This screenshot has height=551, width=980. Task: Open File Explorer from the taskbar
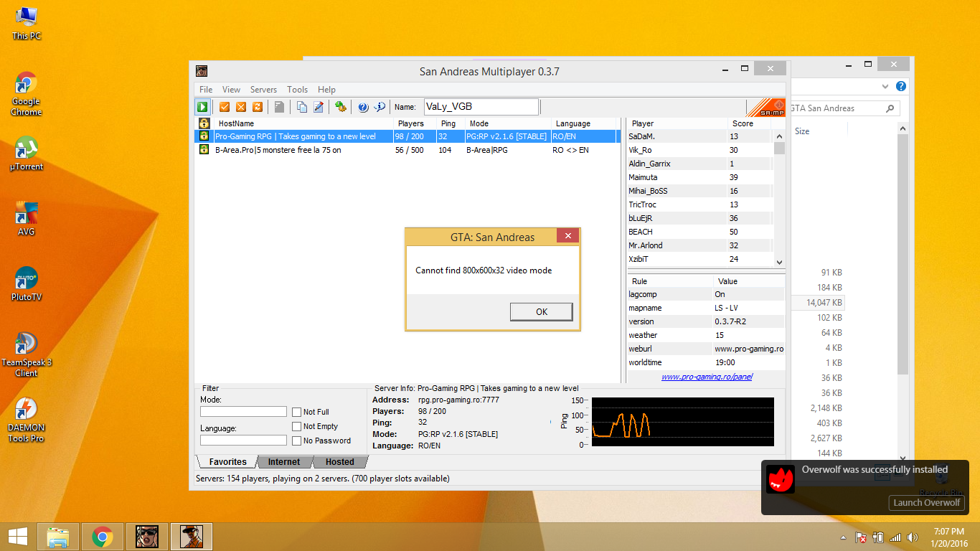58,537
